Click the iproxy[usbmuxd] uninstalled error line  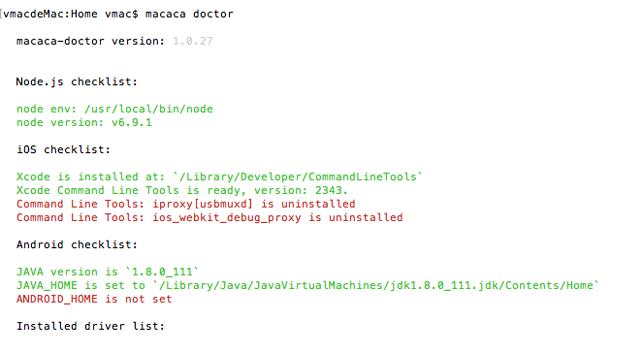[186, 204]
